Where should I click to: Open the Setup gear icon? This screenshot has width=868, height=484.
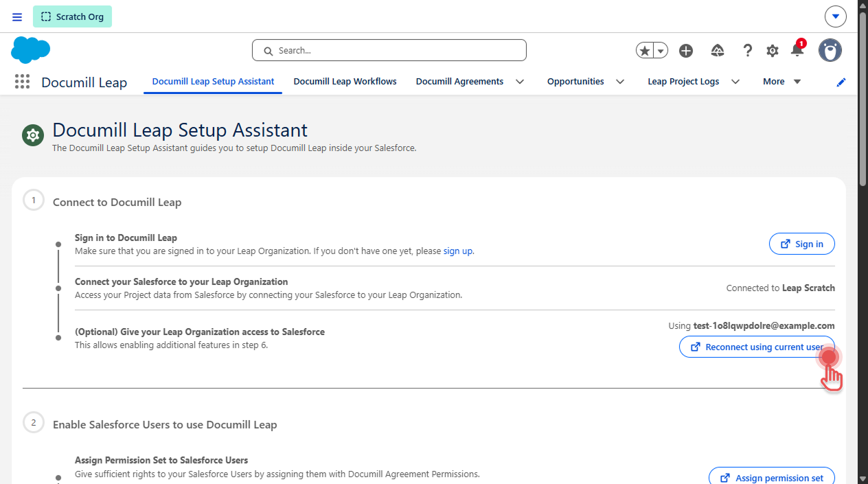773,51
